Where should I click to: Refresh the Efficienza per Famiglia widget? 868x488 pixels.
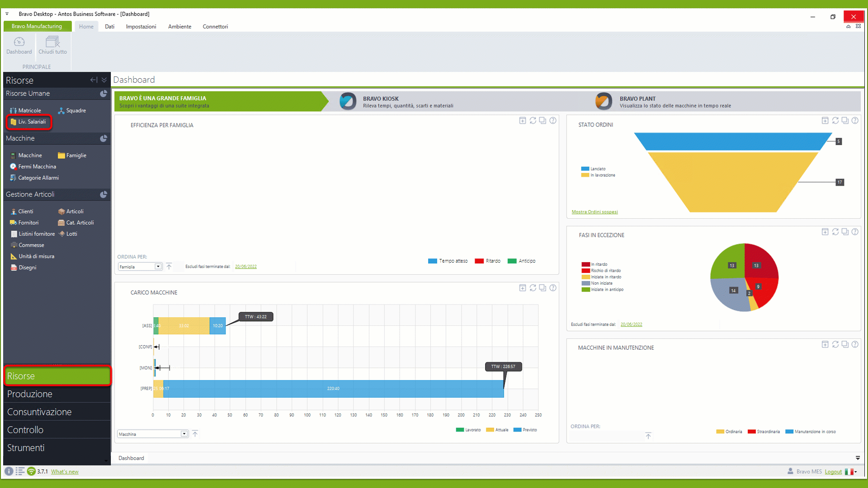[x=533, y=121]
